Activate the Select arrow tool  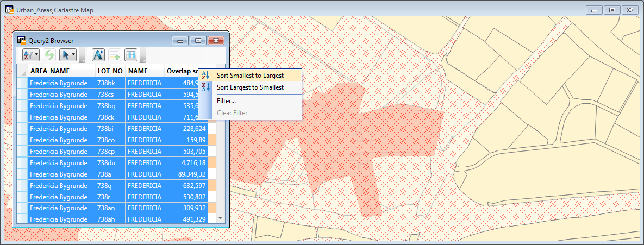pyautogui.click(x=65, y=54)
